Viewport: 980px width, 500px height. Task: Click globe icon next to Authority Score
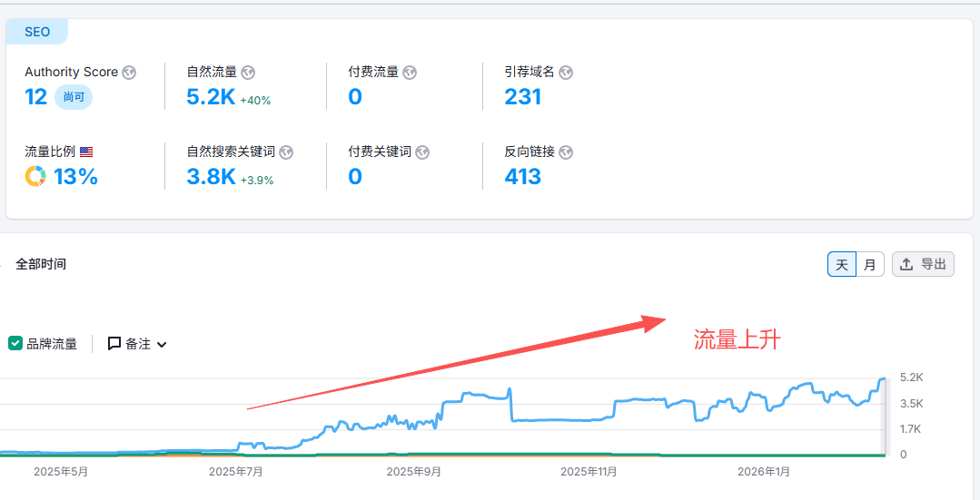129,73
